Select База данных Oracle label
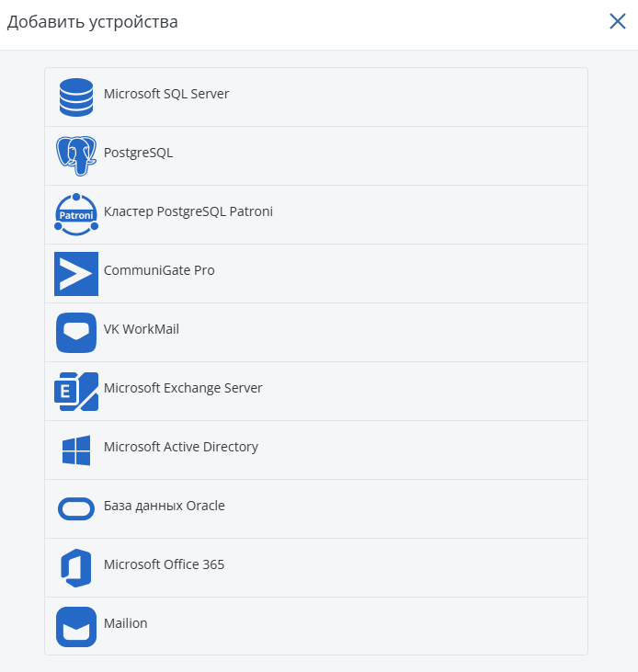 click(x=165, y=506)
